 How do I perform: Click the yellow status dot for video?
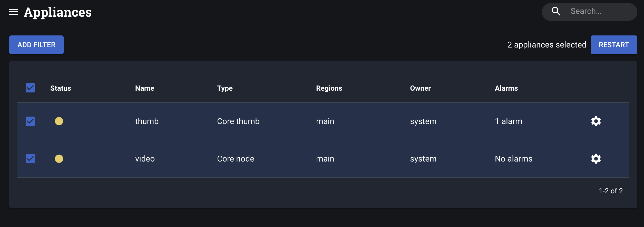click(59, 159)
